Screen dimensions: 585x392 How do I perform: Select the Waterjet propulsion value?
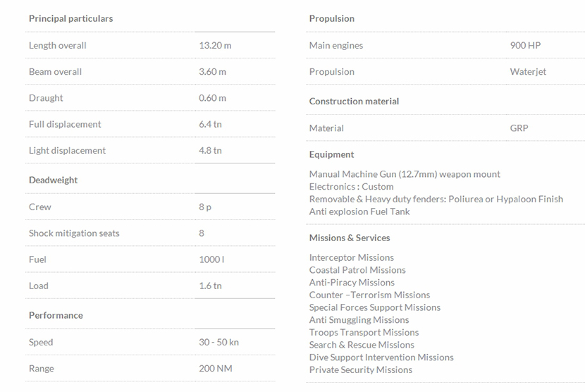528,72
